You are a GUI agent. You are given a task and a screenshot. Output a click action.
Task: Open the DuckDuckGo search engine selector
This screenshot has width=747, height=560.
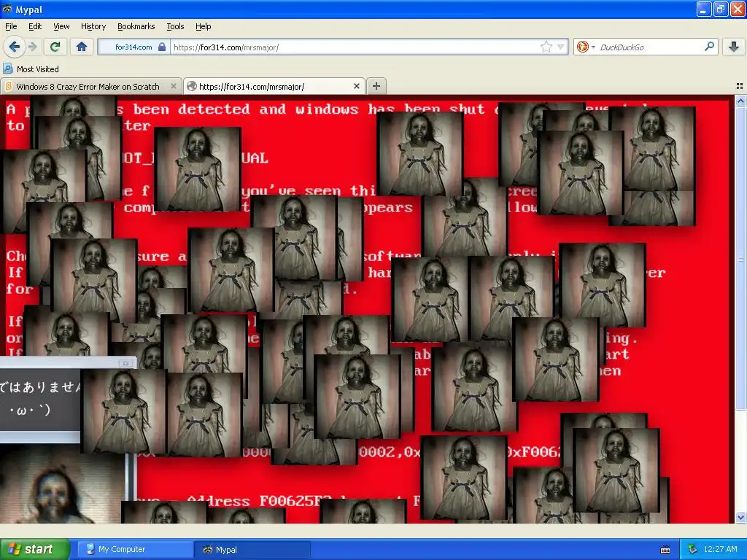point(586,47)
